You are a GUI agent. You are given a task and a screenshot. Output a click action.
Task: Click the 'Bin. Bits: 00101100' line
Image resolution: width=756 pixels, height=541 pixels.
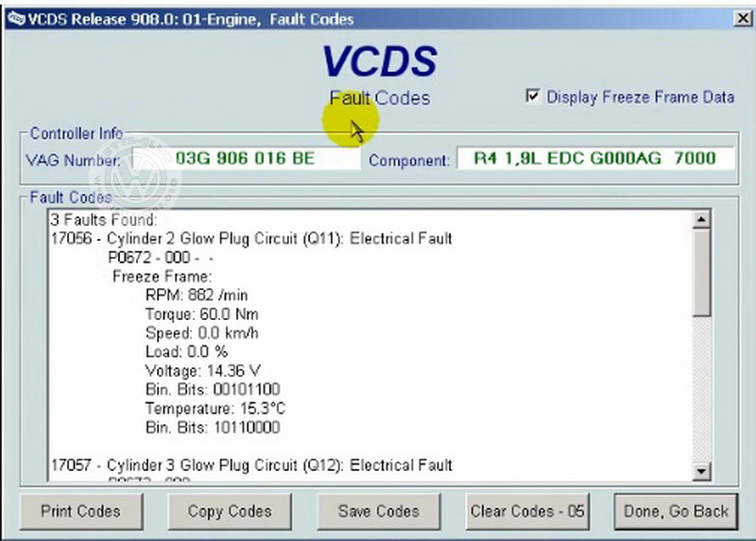click(x=213, y=389)
